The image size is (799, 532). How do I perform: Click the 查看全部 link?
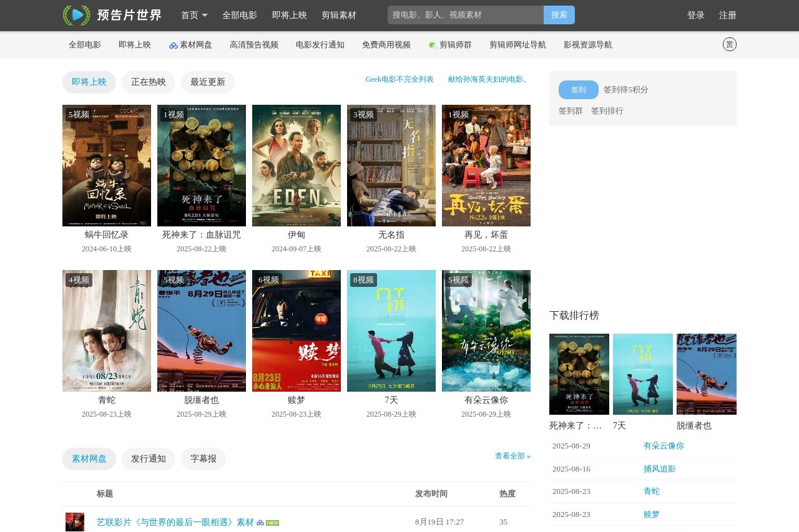pyautogui.click(x=512, y=456)
